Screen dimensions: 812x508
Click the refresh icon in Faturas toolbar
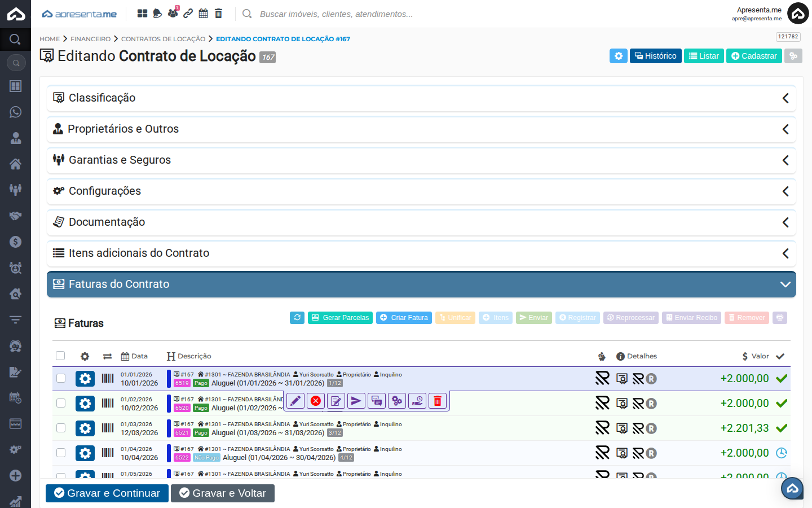[x=297, y=318]
